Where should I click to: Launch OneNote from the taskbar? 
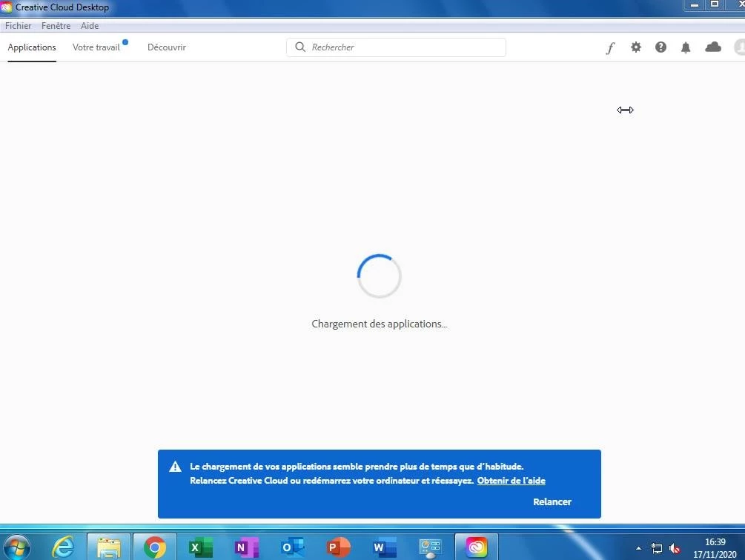(246, 547)
